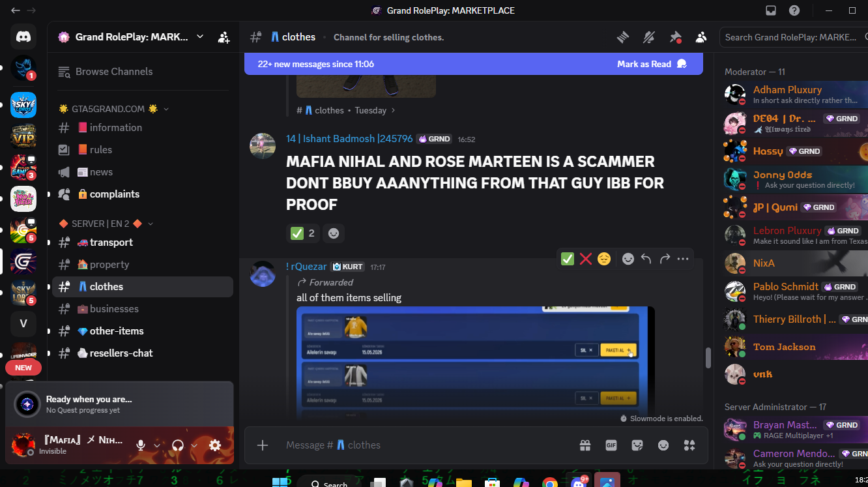Open the complaints channel

tap(142, 194)
